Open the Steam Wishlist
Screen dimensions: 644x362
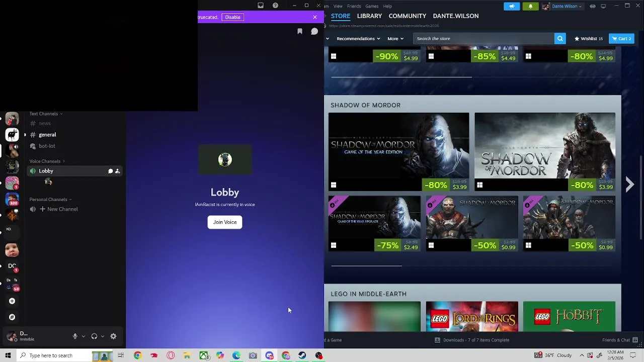pos(588,39)
